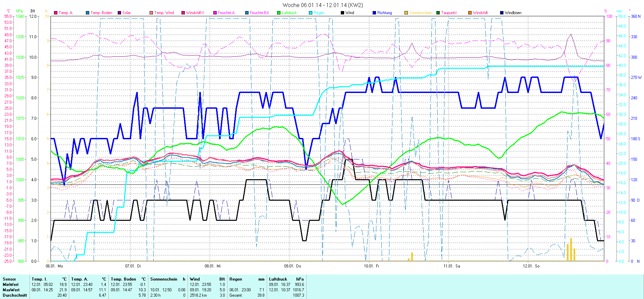The image size is (644, 299).
Task: Click the Temp. A. legend color square
Action: (x=56, y=13)
